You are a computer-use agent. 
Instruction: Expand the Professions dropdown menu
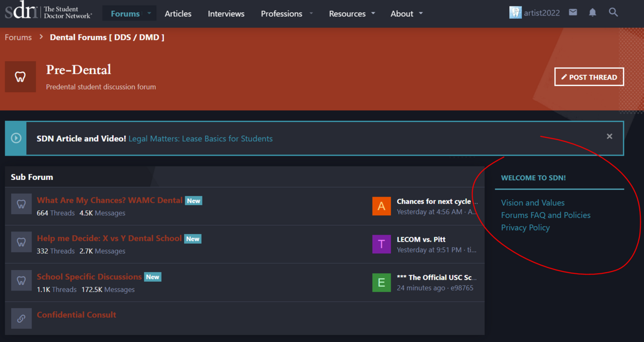[312, 13]
